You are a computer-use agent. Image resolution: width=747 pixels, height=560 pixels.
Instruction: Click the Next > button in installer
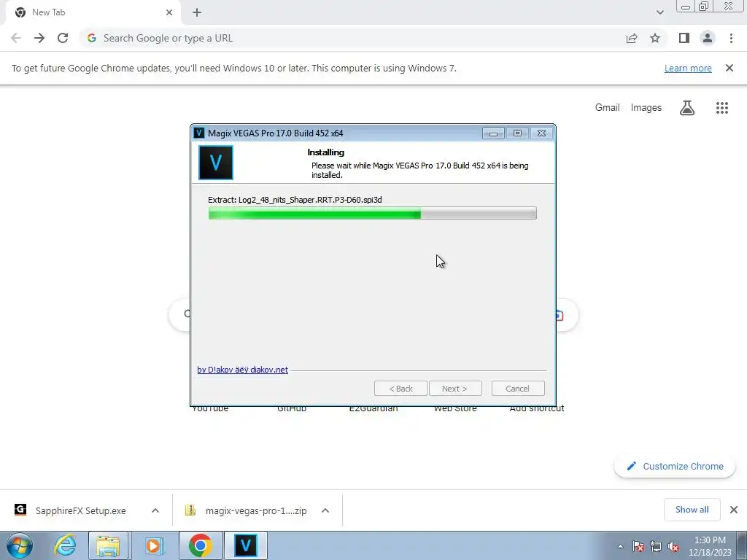(455, 389)
